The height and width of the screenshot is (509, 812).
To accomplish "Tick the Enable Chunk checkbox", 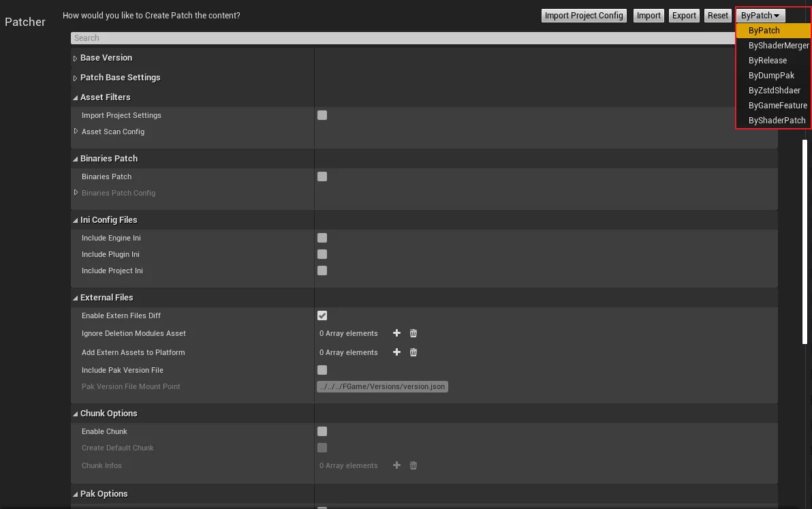I will [x=322, y=431].
